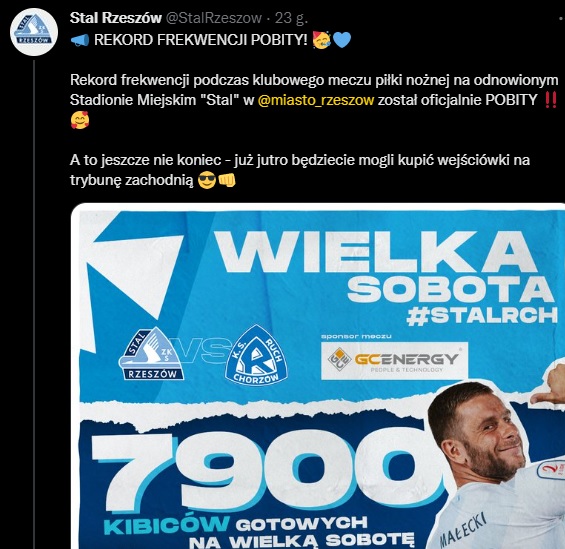Click the sunglasses face emoji

point(207,180)
